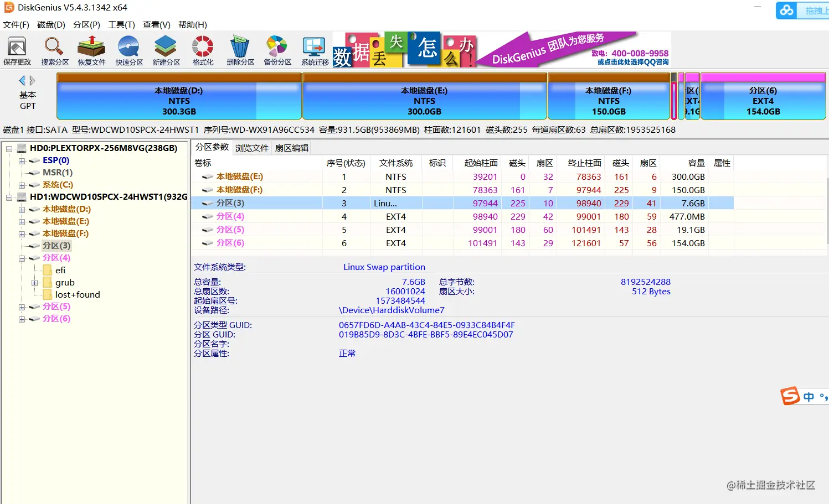This screenshot has height=504, width=829.
Task: Expand the 分区(6) tree node
Action: point(22,319)
